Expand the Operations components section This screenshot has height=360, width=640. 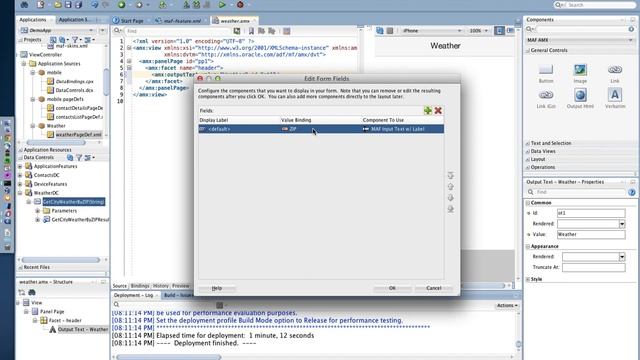click(x=528, y=167)
